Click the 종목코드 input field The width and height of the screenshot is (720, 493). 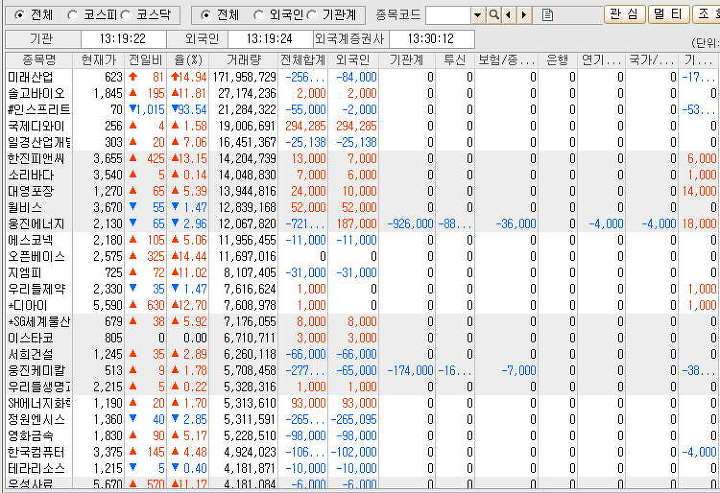448,15
